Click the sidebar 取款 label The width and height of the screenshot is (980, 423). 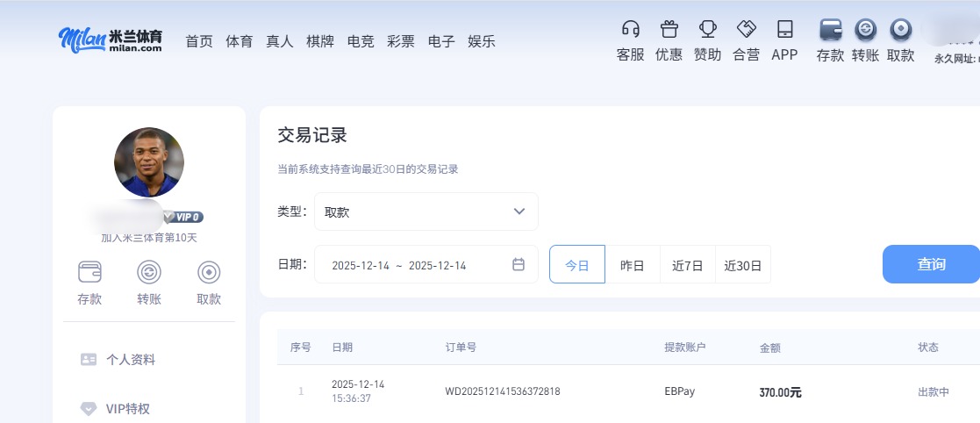[x=209, y=299]
